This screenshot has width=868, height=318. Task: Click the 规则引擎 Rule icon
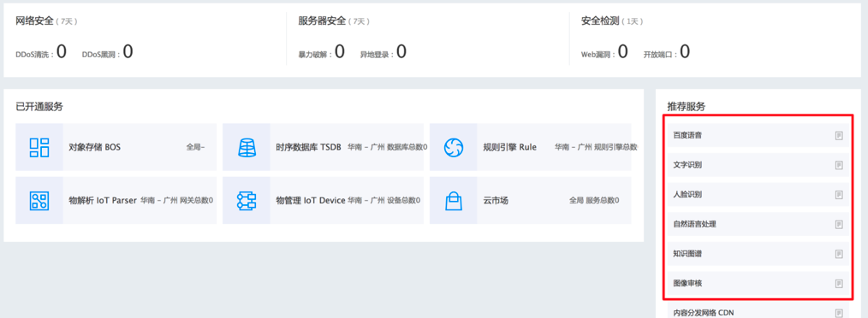click(x=454, y=147)
